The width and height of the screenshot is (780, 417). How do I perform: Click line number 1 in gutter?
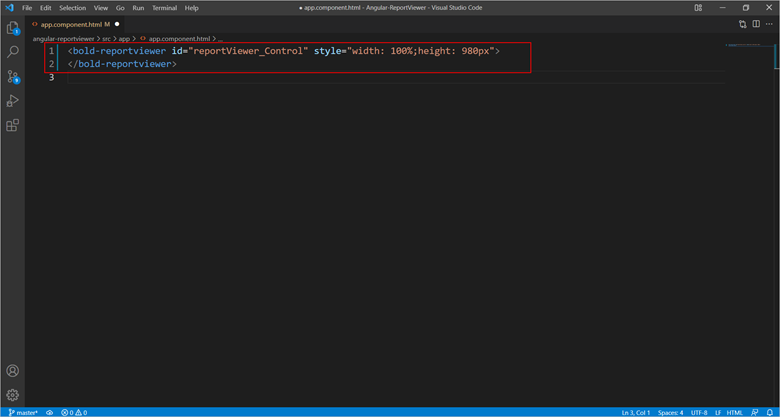point(51,51)
